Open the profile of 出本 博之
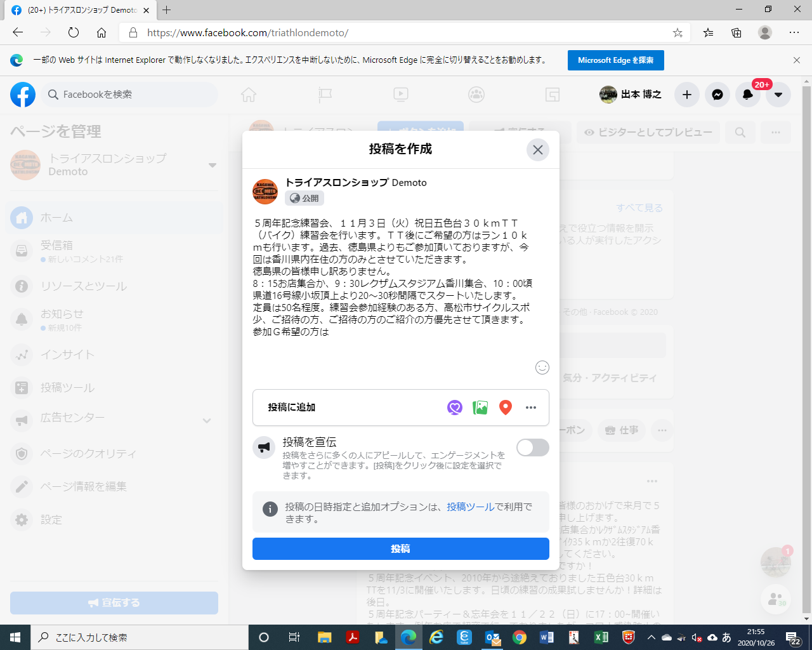Screen dimensions: 812x650 [x=631, y=95]
